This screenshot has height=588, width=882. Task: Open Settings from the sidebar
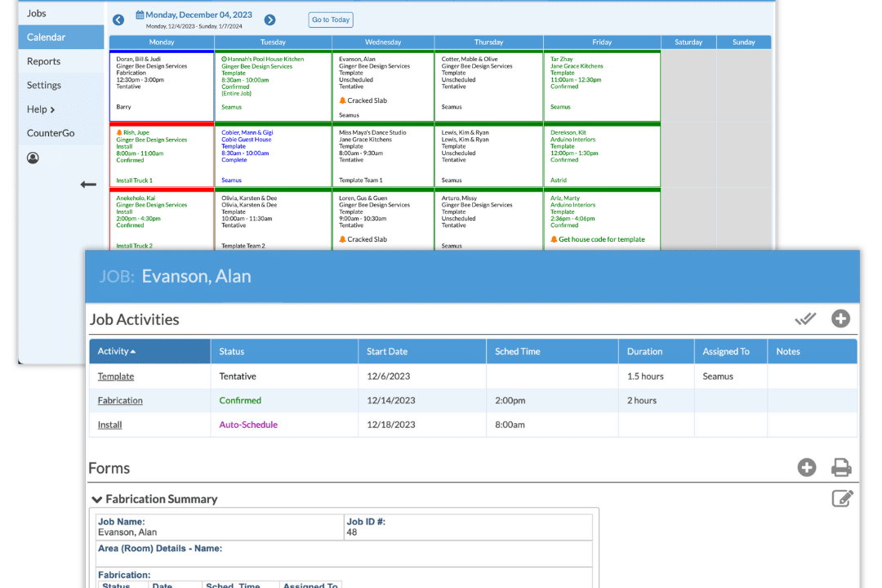(44, 85)
